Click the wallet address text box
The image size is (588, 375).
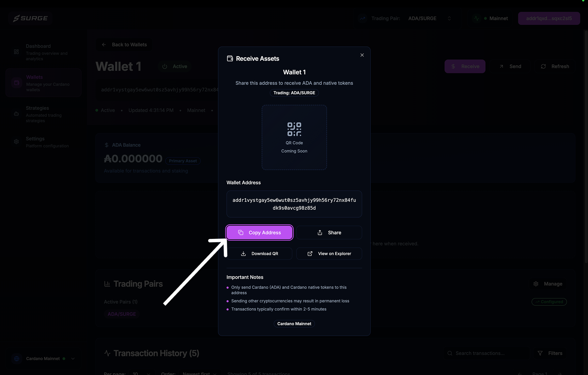294,204
